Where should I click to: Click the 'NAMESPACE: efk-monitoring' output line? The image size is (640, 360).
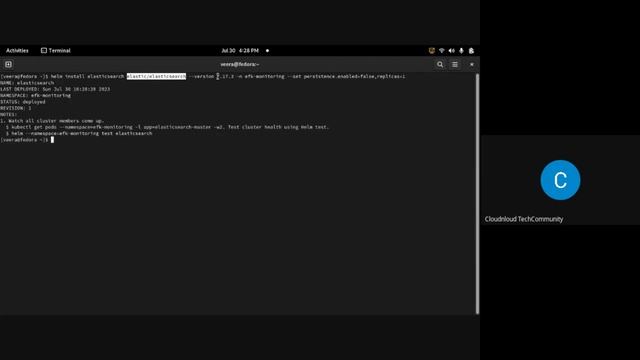(36, 95)
